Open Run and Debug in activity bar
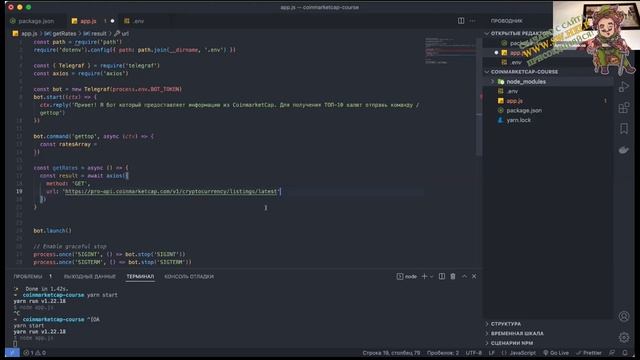 624,87
